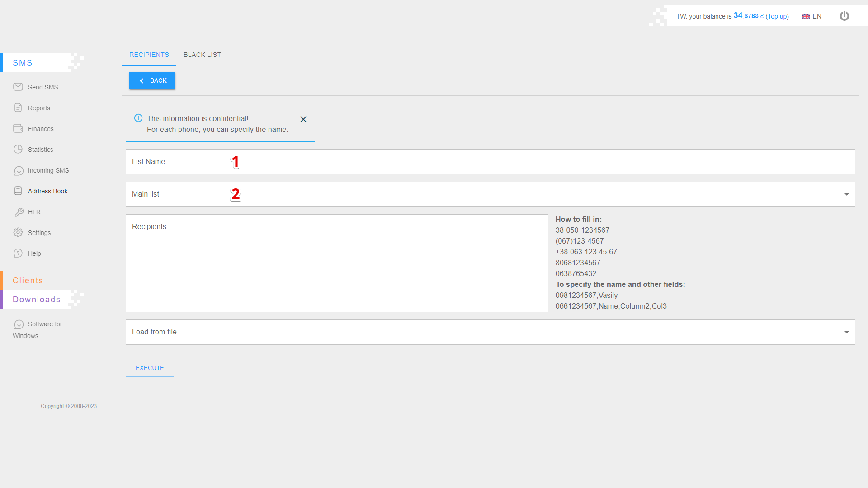
Task: Click the Back button
Action: click(x=152, y=81)
